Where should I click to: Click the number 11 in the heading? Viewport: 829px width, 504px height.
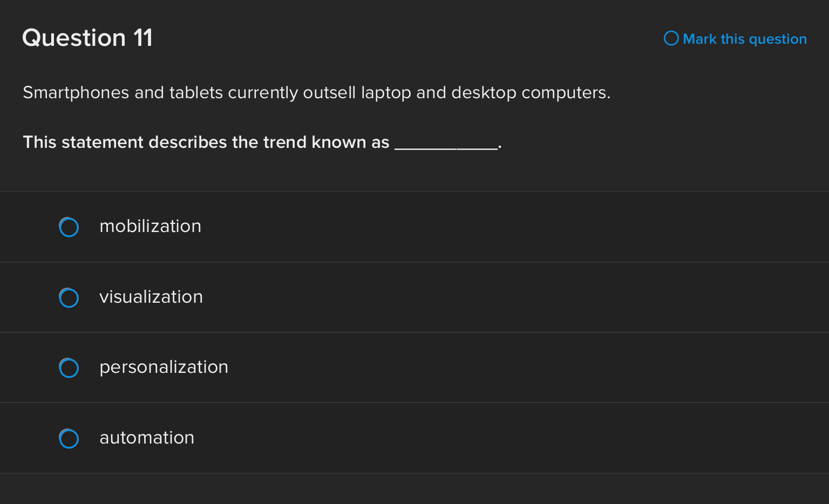143,38
